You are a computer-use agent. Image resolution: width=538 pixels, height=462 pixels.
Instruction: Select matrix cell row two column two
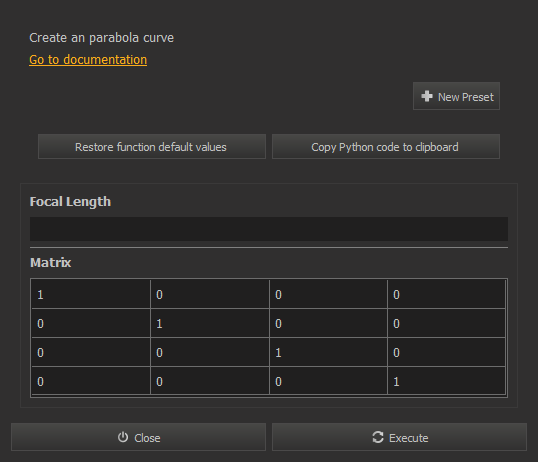click(x=210, y=323)
